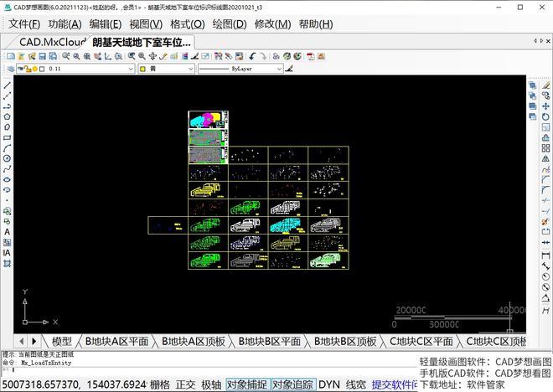
Task: Click the 提交软件 link in status bar
Action: (395, 384)
